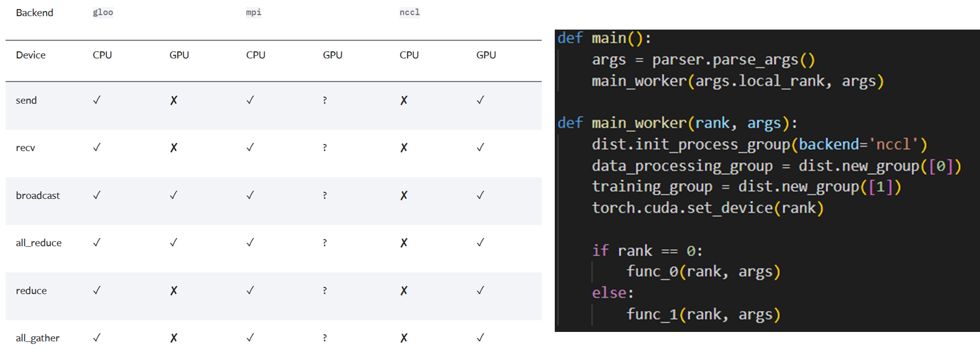Click all_reduce row's gloo GPU checkmark
Screen dimensions: 980x361
click(174, 243)
